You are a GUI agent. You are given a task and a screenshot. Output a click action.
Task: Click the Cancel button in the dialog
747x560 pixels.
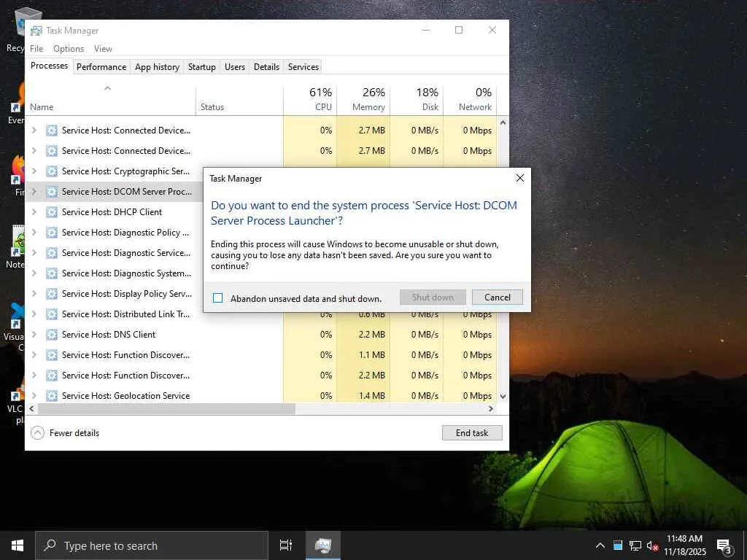pyautogui.click(x=497, y=297)
